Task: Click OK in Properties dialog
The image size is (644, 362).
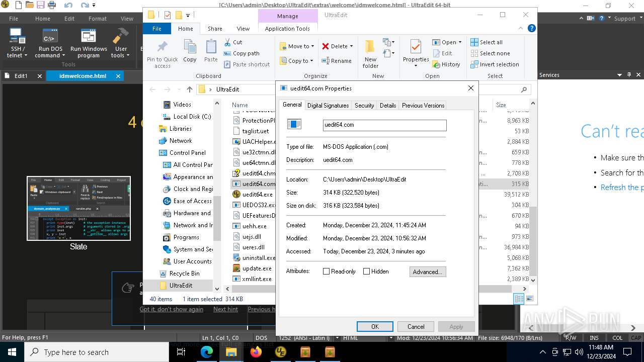Action: click(x=375, y=326)
